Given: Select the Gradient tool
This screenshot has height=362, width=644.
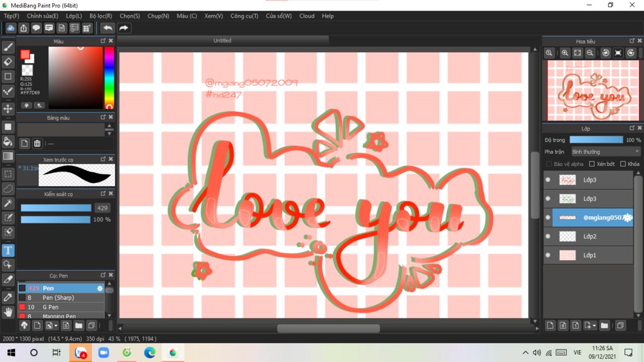Looking at the screenshot, I should (8, 156).
